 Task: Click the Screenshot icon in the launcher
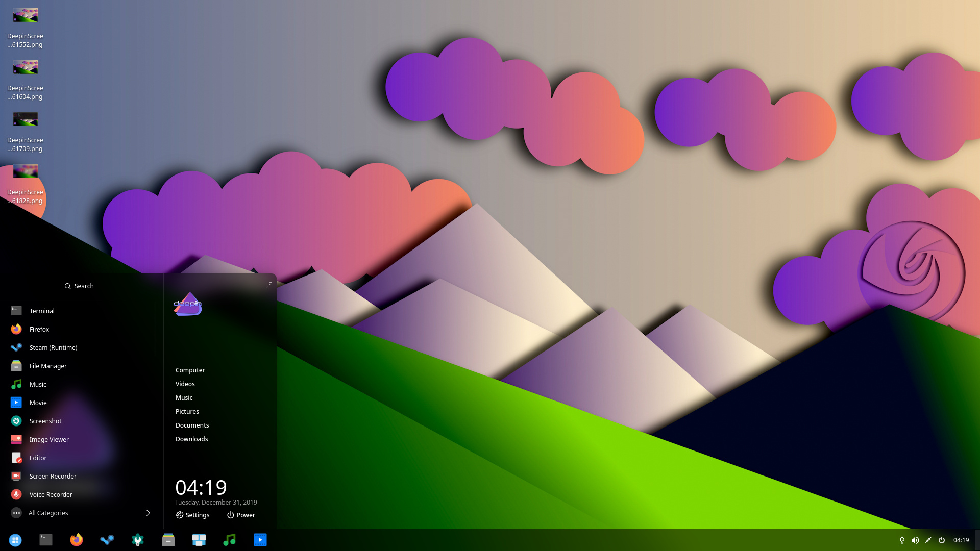coord(16,421)
